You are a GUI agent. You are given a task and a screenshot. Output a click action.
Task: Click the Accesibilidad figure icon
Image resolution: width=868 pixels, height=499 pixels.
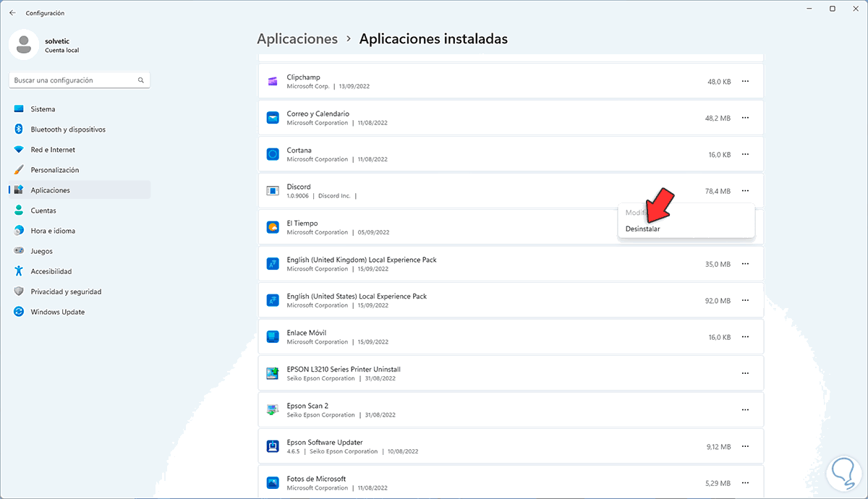point(19,271)
